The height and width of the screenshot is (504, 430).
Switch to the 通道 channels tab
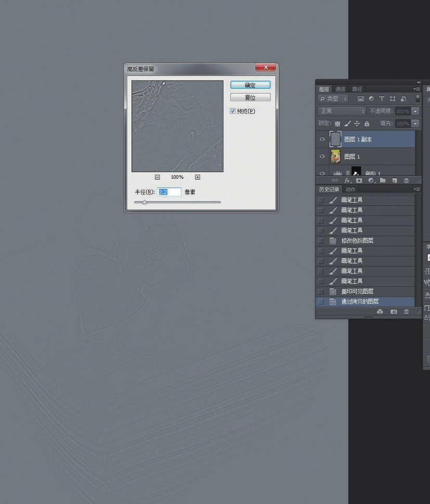pyautogui.click(x=340, y=89)
